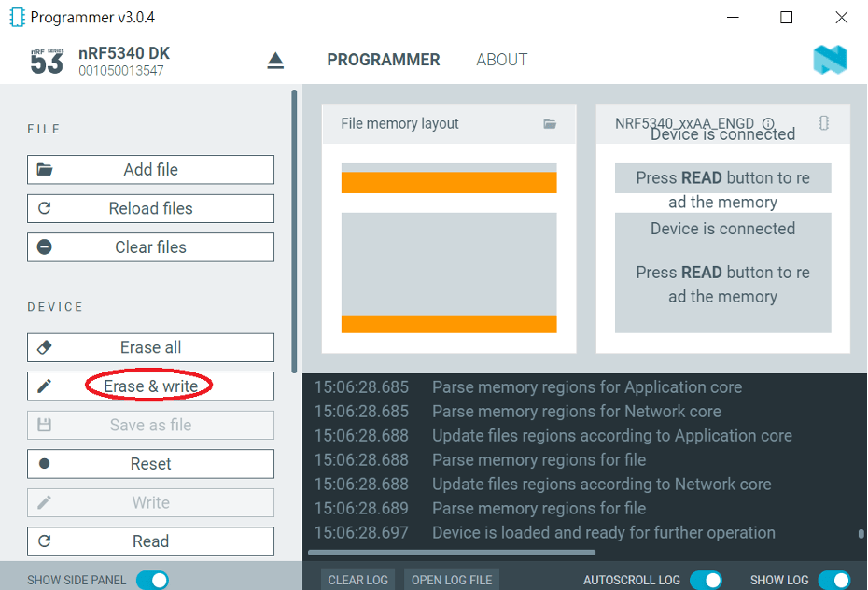Click the eject device icon
This screenshot has width=868, height=590.
(275, 61)
